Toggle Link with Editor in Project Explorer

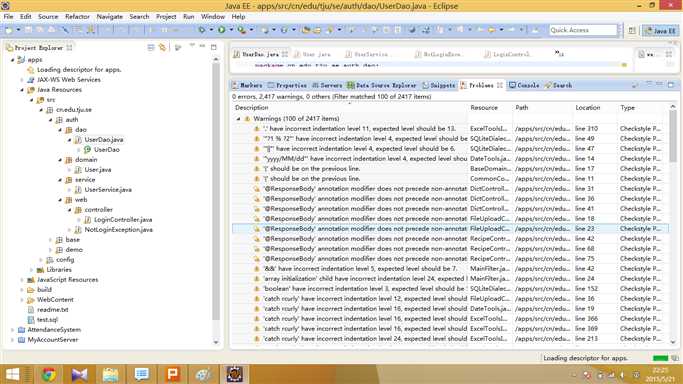click(x=162, y=47)
